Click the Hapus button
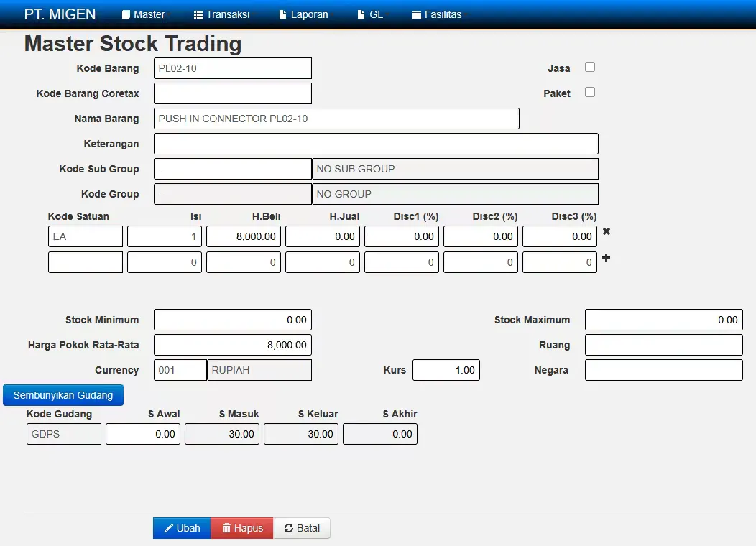Screen dimensions: 756x546 pos(242,528)
